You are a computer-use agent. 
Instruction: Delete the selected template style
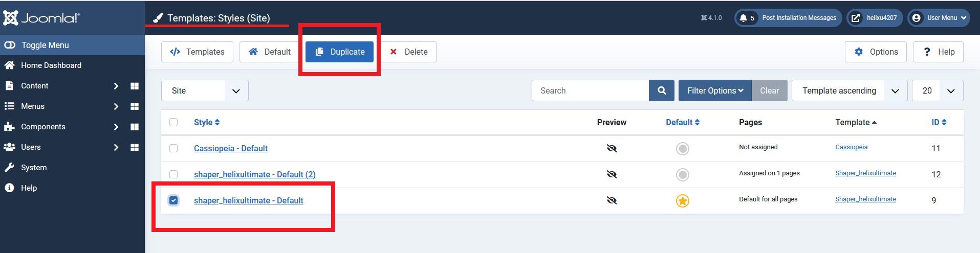click(x=408, y=52)
